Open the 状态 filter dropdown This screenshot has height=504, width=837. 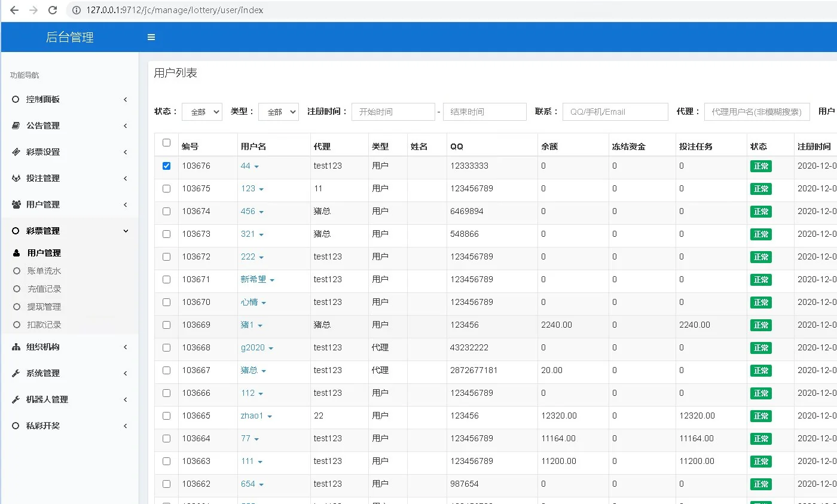click(x=201, y=112)
